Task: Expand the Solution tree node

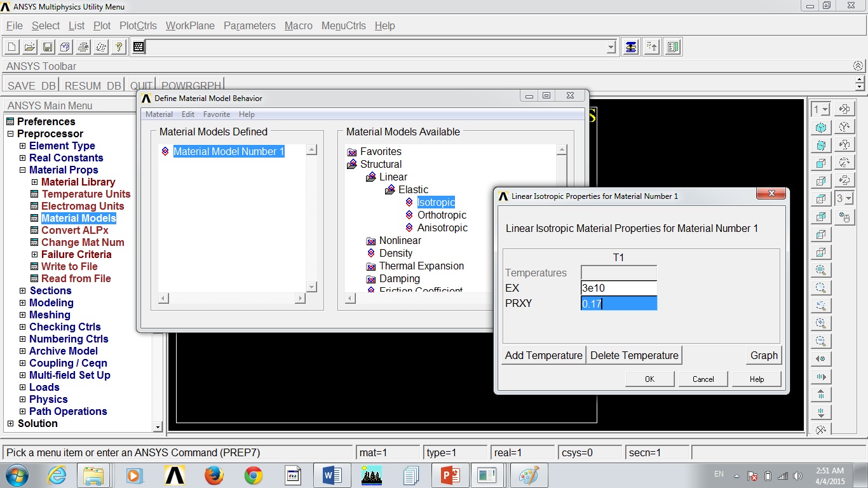Action: (10, 423)
